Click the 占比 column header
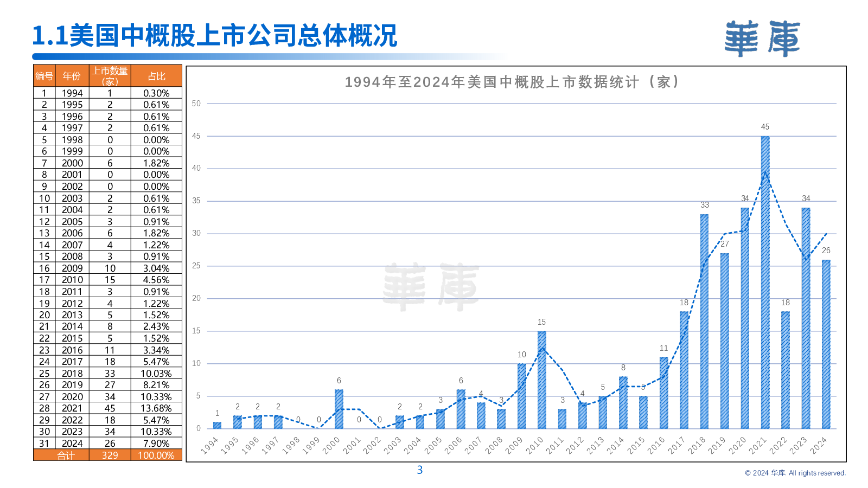The height and width of the screenshot is (488, 868). [x=156, y=76]
